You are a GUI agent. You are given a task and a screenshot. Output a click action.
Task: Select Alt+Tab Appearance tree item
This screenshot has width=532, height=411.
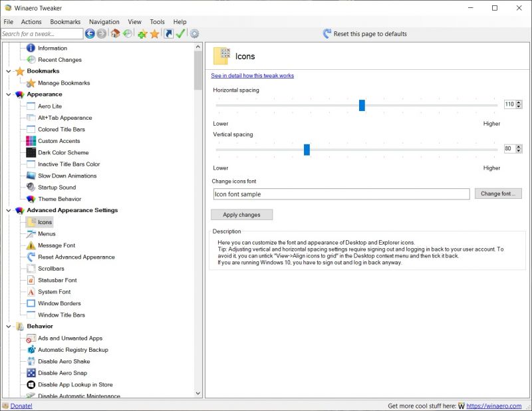pos(65,118)
